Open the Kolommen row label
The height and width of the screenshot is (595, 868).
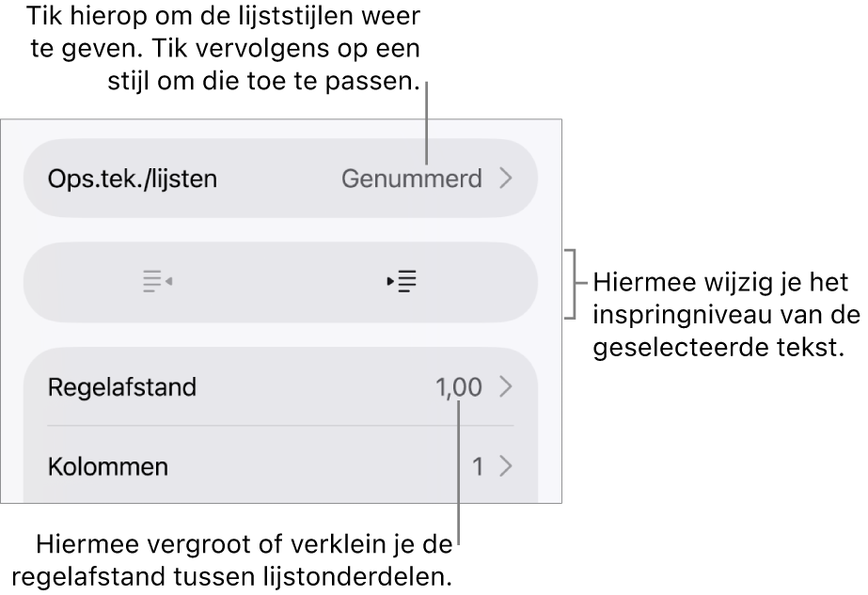108,466
